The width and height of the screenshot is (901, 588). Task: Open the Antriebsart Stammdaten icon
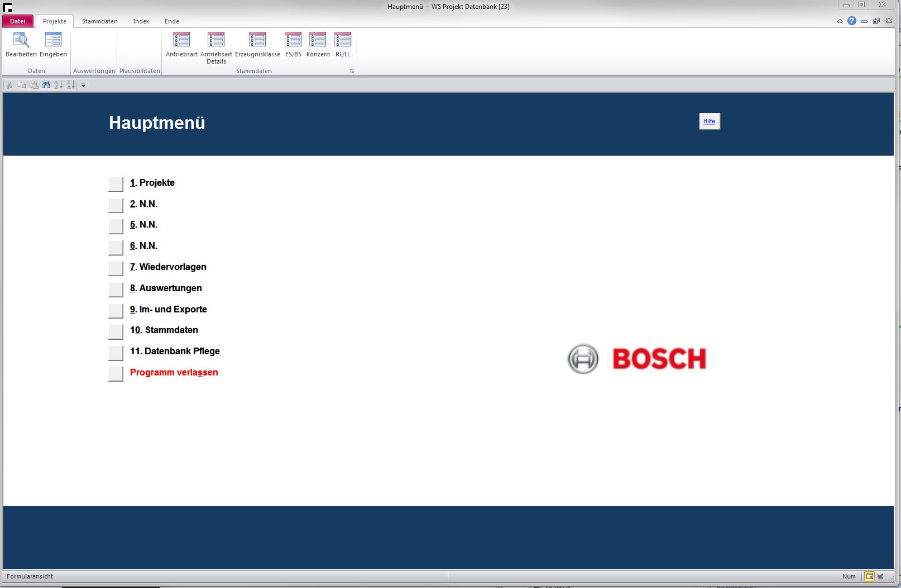coord(181,45)
